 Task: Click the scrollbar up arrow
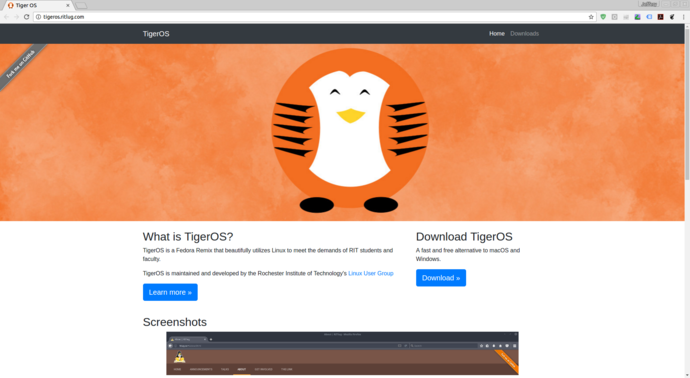687,27
